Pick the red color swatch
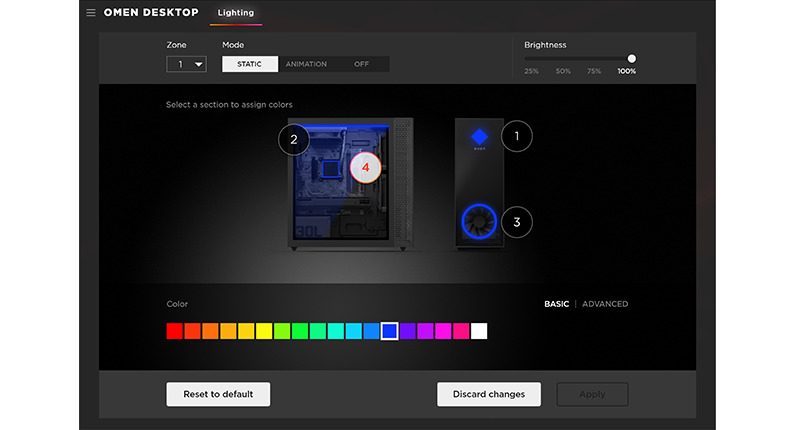This screenshot has height=430, width=795. point(175,331)
